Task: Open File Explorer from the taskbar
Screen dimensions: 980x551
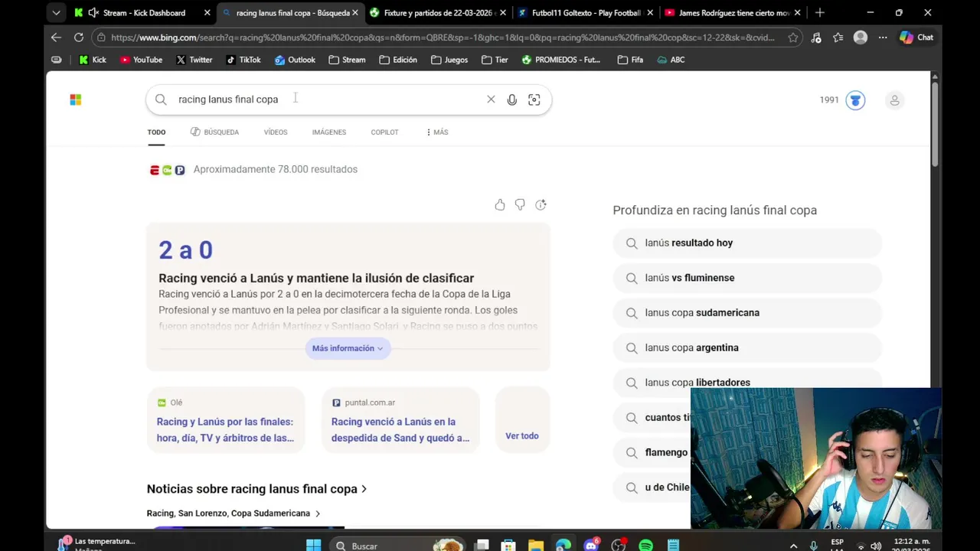Action: click(x=536, y=546)
